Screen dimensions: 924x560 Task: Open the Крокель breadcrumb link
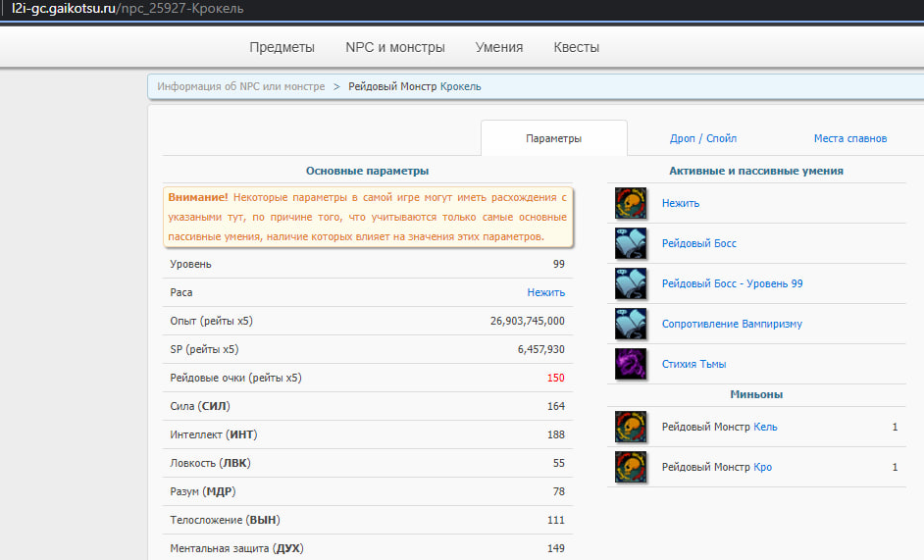(461, 86)
